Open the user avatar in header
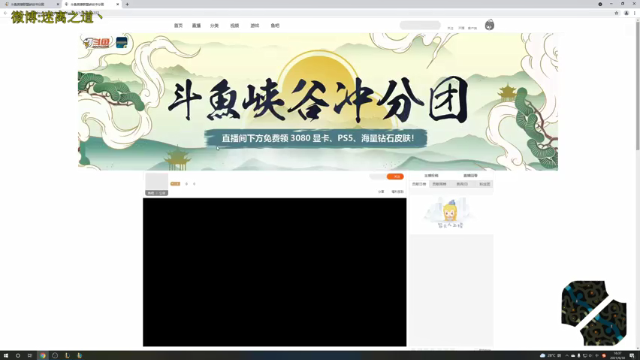640x360 pixels. (489, 25)
